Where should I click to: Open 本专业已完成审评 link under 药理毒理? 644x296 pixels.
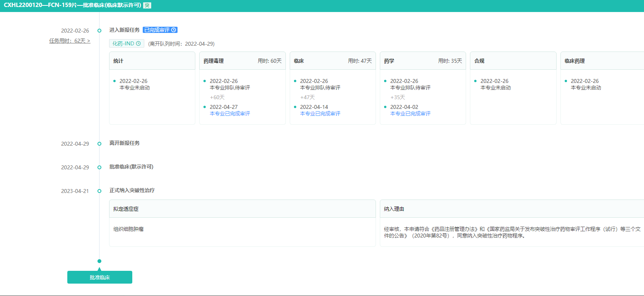click(x=230, y=114)
